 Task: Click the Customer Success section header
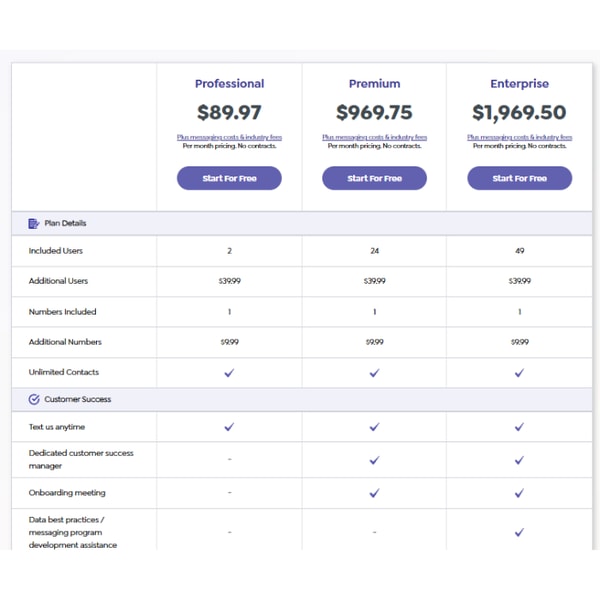coord(302,399)
